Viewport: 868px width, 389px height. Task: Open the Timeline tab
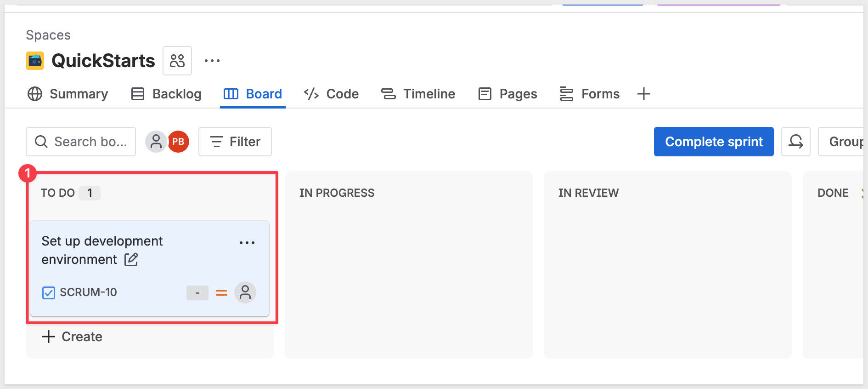click(x=418, y=94)
